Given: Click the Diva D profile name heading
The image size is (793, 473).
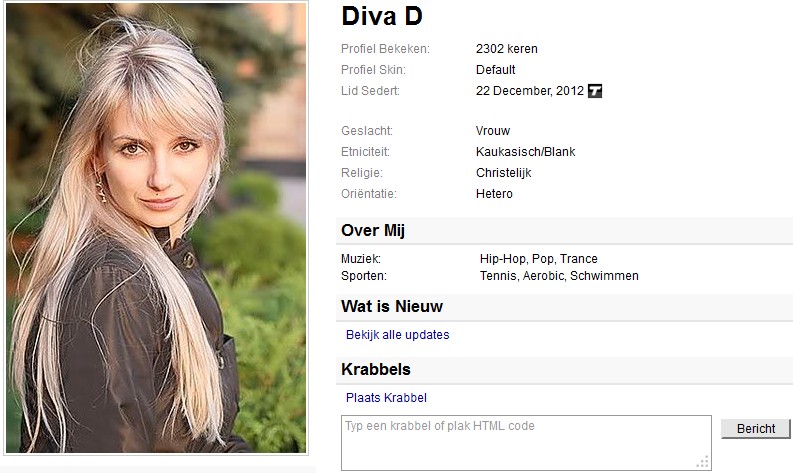Looking at the screenshot, I should pos(382,16).
